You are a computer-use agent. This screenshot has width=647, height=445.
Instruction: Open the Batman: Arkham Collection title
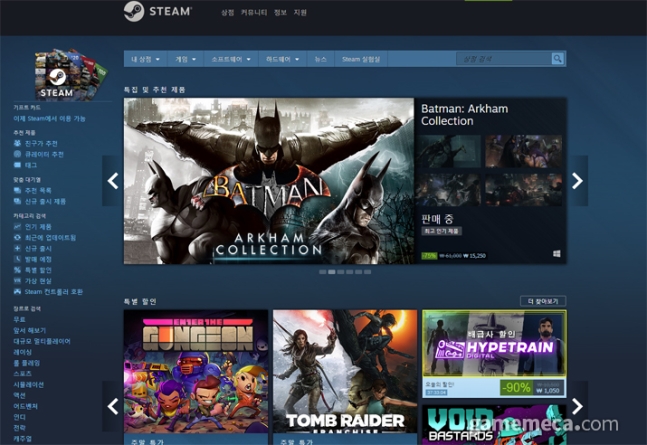coord(464,115)
